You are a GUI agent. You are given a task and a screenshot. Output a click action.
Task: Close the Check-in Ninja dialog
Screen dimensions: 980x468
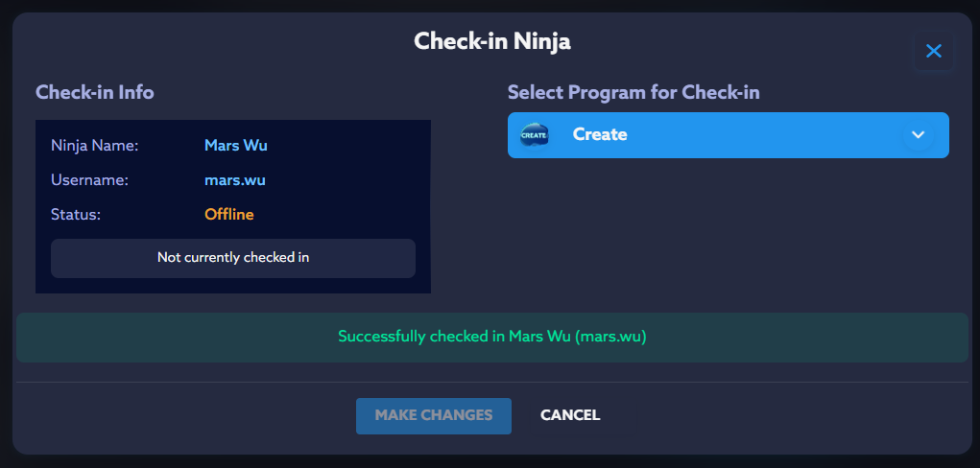point(933,52)
